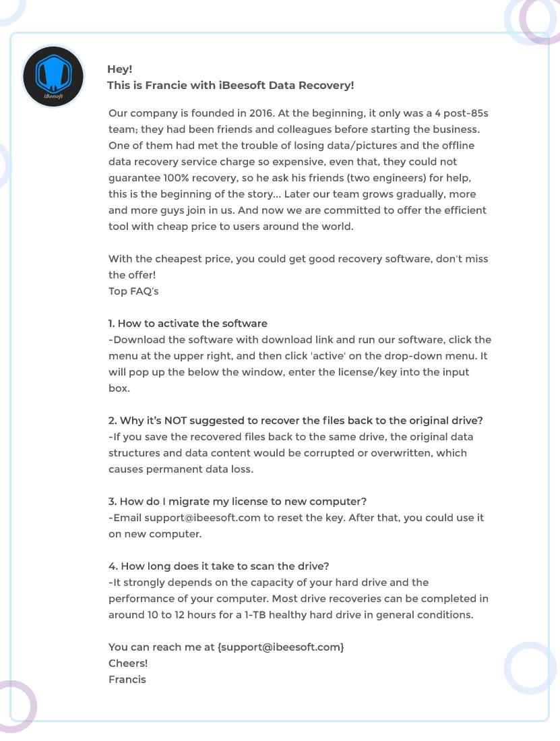Click the iBeesoft logo avatar
This screenshot has height=741, width=560.
tap(53, 77)
